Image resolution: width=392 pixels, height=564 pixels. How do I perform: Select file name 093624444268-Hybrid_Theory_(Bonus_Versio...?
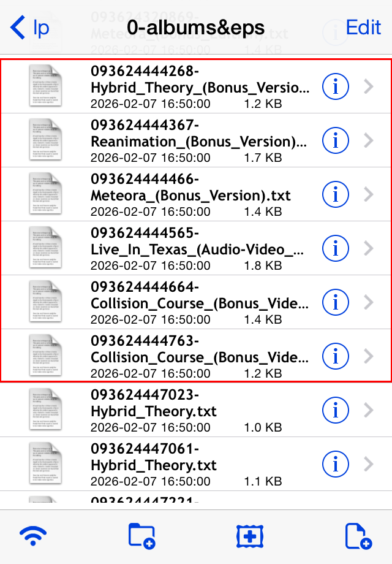200,80
